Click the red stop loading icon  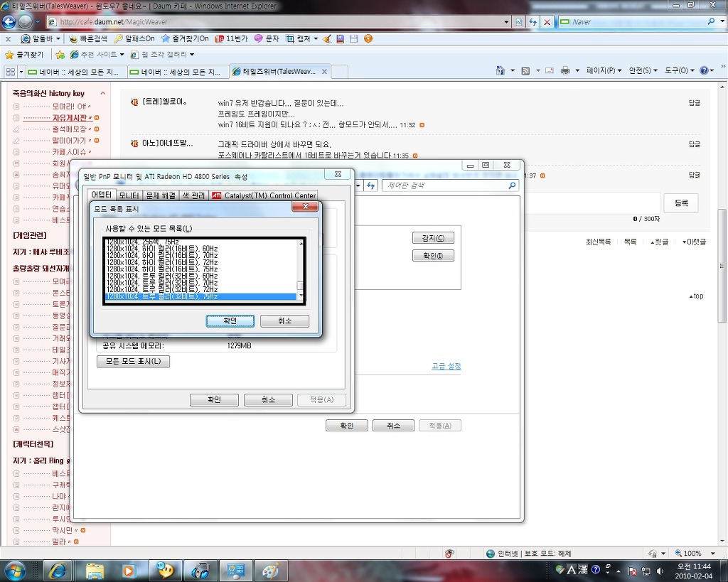click(x=547, y=22)
